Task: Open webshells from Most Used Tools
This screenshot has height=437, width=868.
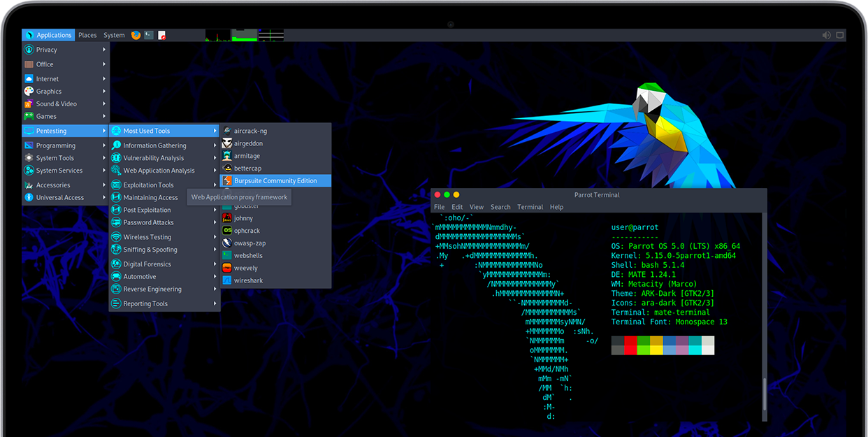Action: click(276, 256)
